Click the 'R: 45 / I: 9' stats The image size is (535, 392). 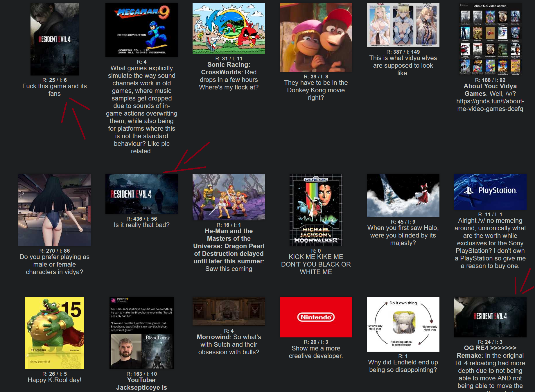coord(403,222)
